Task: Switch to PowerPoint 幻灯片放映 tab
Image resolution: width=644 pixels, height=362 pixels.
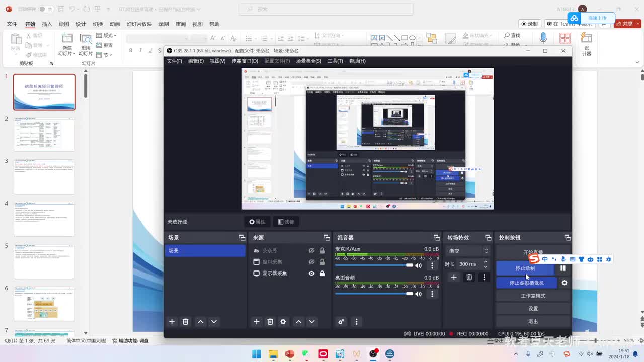Action: point(139,24)
